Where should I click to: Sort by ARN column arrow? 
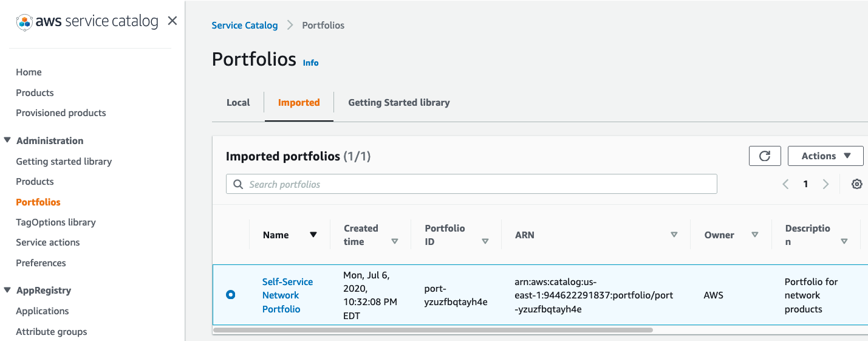674,235
